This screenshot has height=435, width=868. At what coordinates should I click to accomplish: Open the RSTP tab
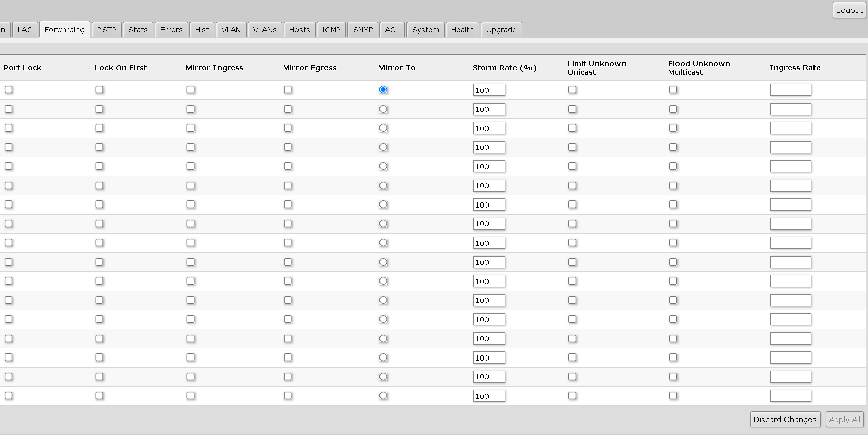pyautogui.click(x=106, y=30)
